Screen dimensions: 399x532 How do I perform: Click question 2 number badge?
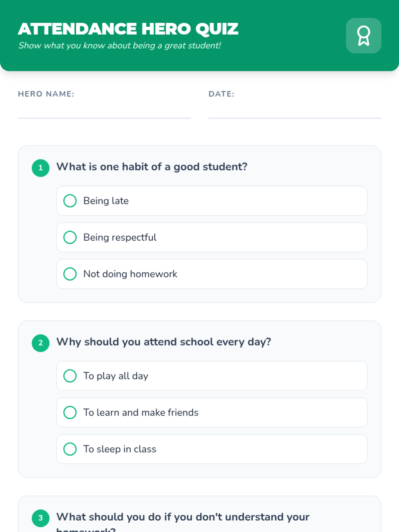41,343
